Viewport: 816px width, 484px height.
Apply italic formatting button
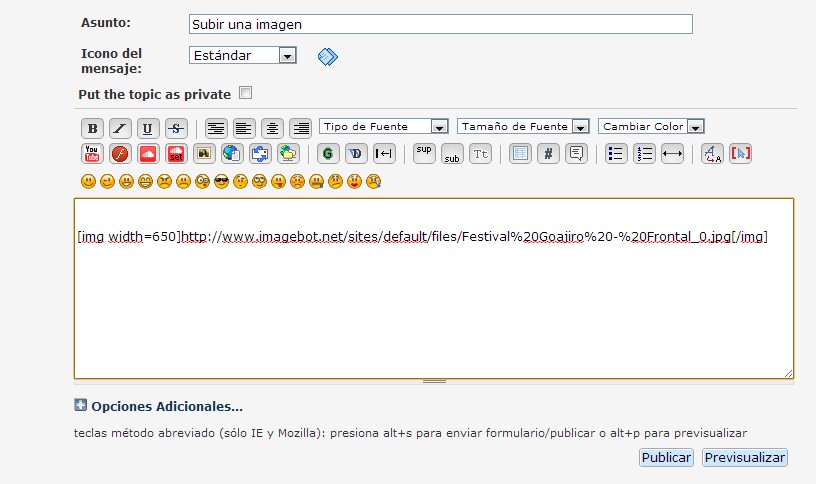(x=120, y=128)
